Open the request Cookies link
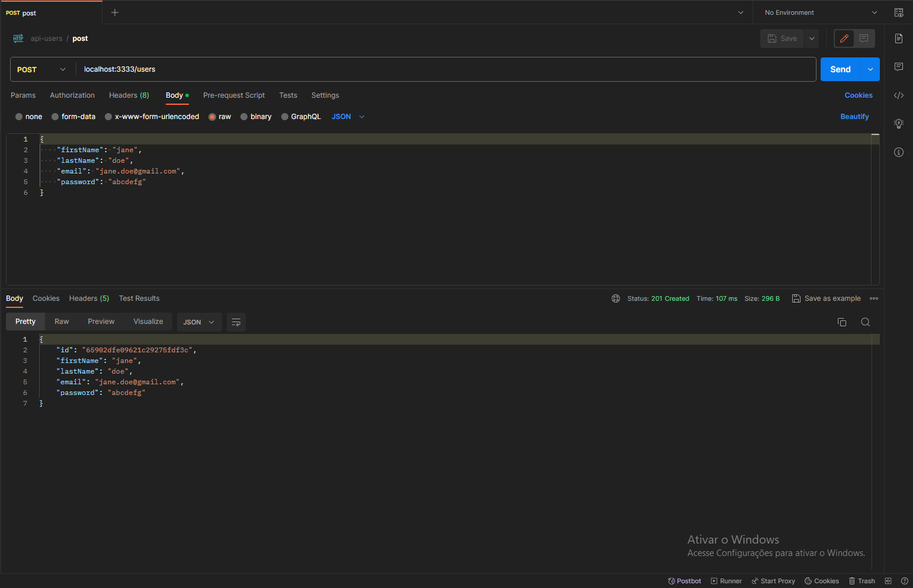The width and height of the screenshot is (913, 588). [859, 95]
